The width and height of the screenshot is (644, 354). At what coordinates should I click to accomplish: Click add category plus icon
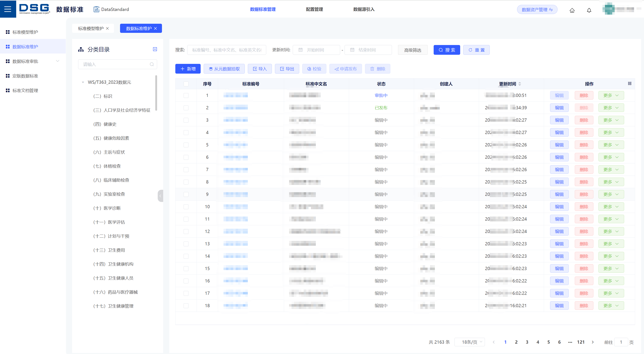coord(155,49)
